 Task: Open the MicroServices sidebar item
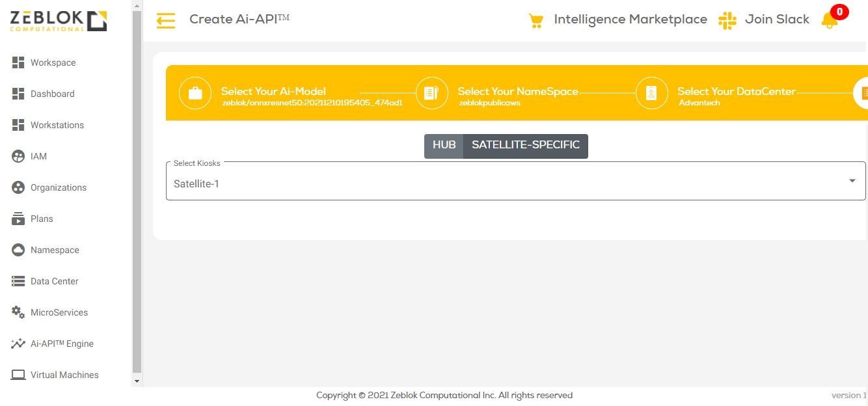(59, 312)
